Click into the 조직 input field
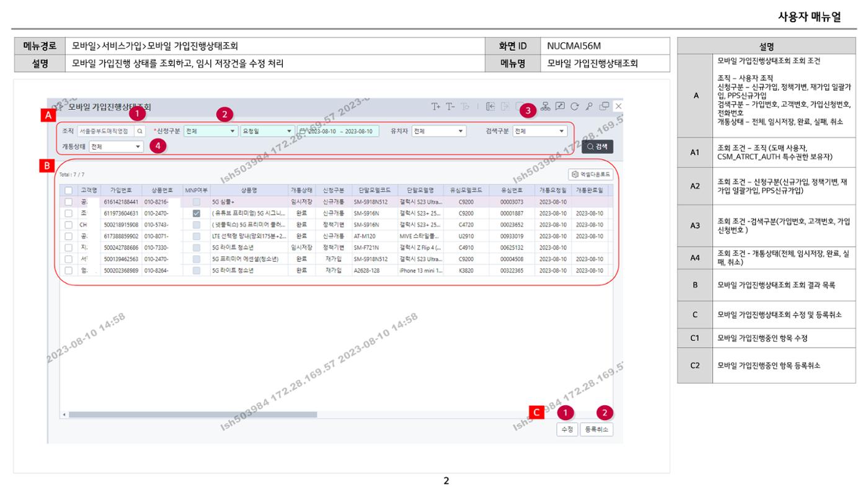The width and height of the screenshot is (868, 489). point(105,131)
